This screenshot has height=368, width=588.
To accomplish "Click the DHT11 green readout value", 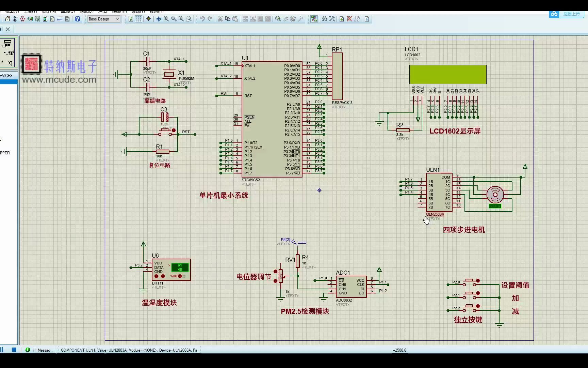I will click(x=180, y=267).
